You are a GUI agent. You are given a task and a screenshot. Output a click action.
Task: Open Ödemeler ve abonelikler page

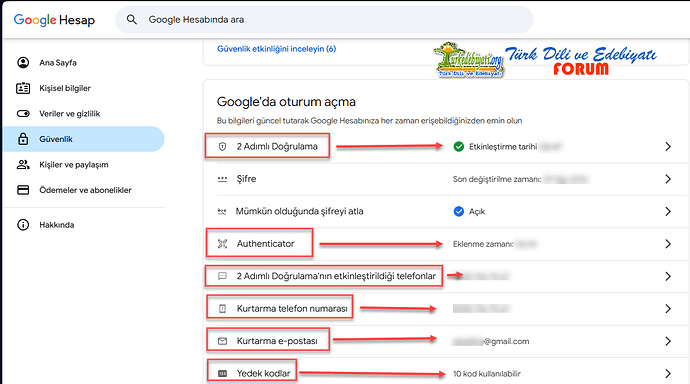coord(84,190)
